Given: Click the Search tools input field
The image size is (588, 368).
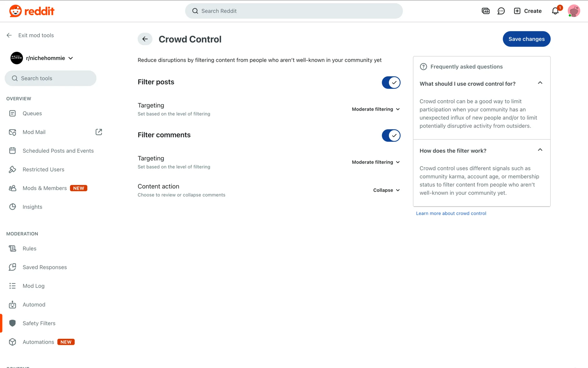Looking at the screenshot, I should pyautogui.click(x=51, y=79).
